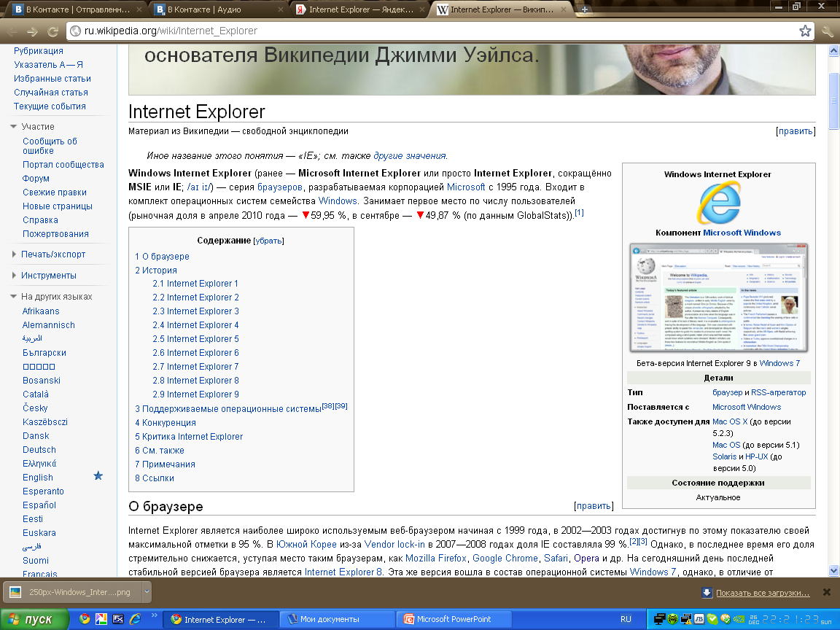
Task: Click the Picasa-style colorful quick launch icon
Action: tap(101, 619)
